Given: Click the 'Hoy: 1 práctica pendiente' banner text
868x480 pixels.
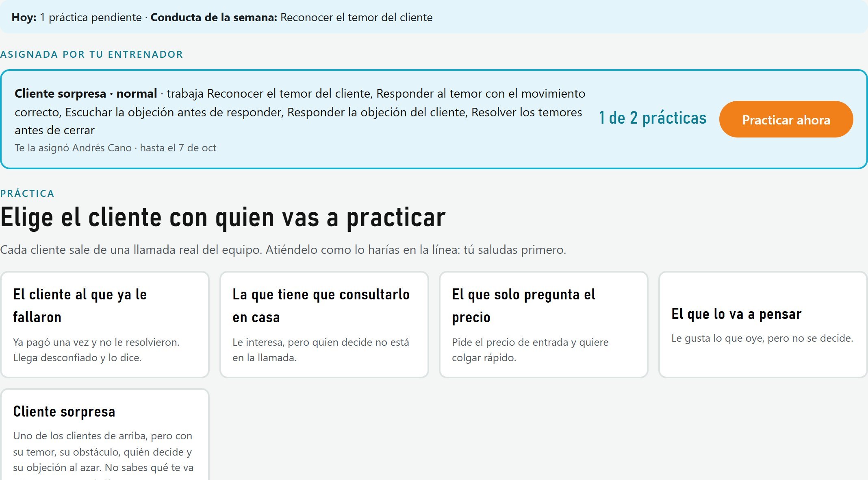Looking at the screenshot, I should 76,17.
